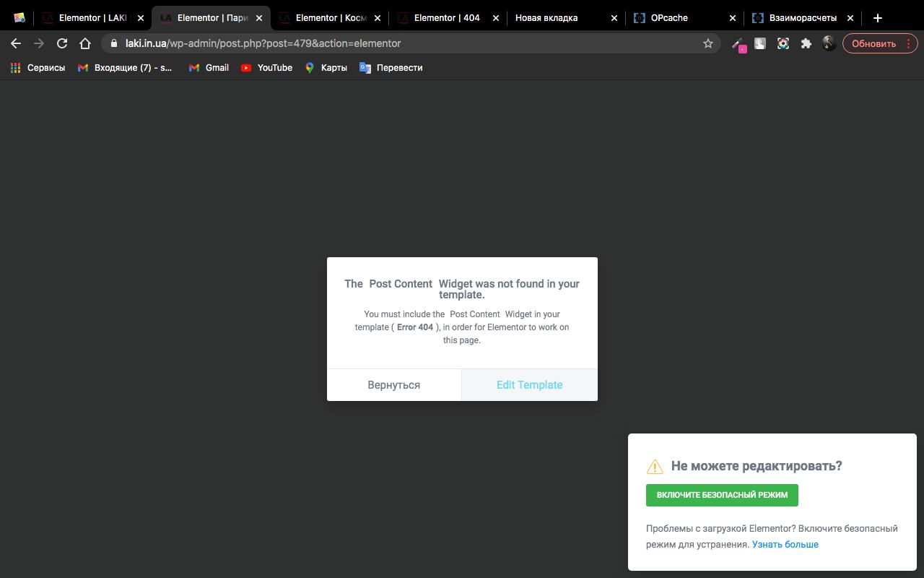Go back to the previous page
The image size is (924, 578).
(x=16, y=43)
